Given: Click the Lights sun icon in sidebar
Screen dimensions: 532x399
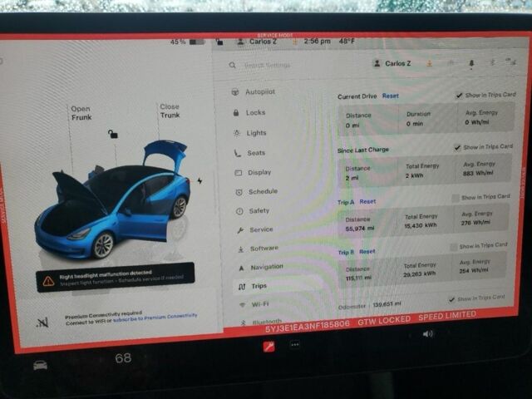Looking at the screenshot, I should click(236, 133).
